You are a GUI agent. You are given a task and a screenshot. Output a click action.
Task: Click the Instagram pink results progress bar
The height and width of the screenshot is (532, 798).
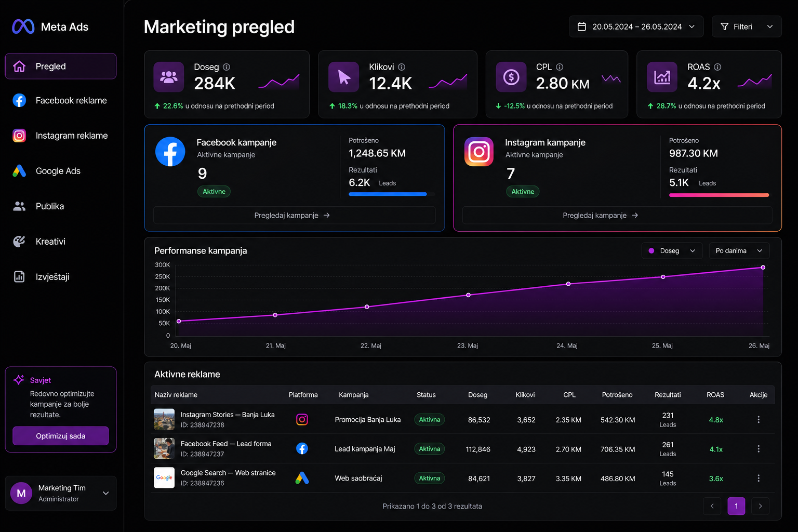[719, 195]
